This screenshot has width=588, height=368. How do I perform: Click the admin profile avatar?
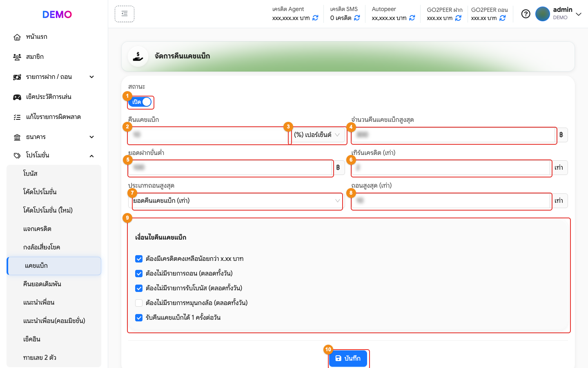coord(543,14)
